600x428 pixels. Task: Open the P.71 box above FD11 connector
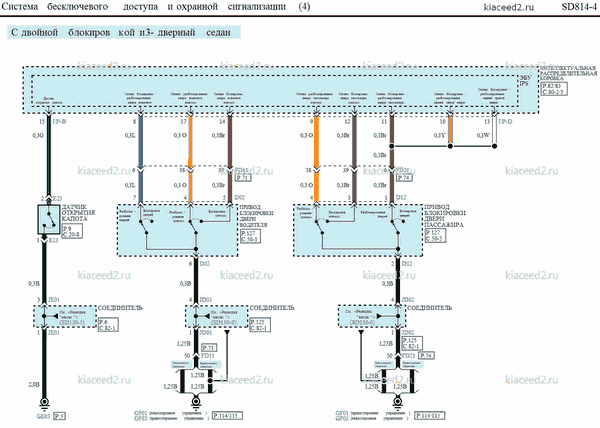click(209, 348)
